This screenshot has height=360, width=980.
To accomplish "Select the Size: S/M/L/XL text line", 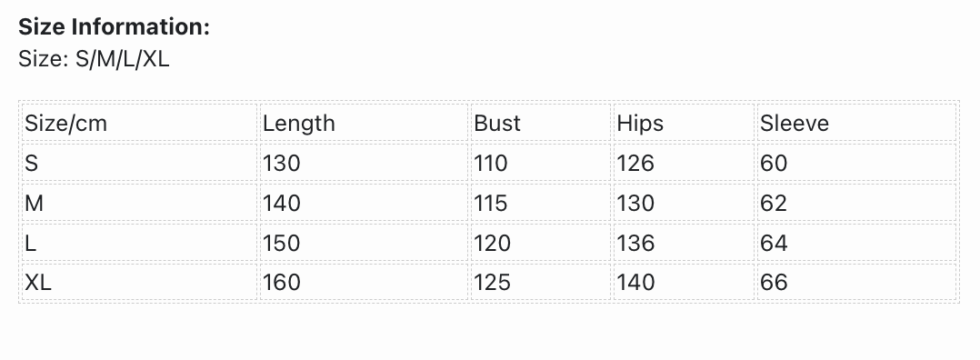I will (x=94, y=59).
